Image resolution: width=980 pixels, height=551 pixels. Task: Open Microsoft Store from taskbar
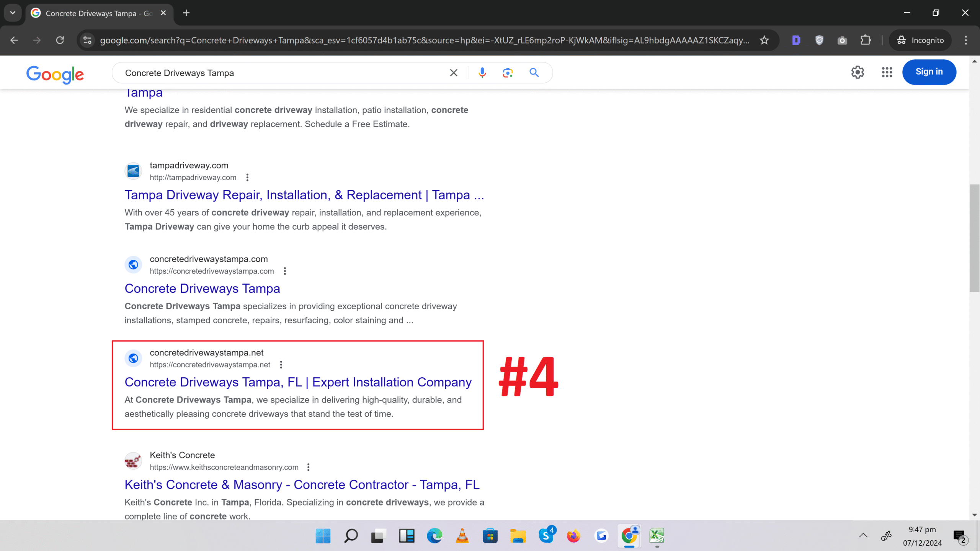(490, 536)
